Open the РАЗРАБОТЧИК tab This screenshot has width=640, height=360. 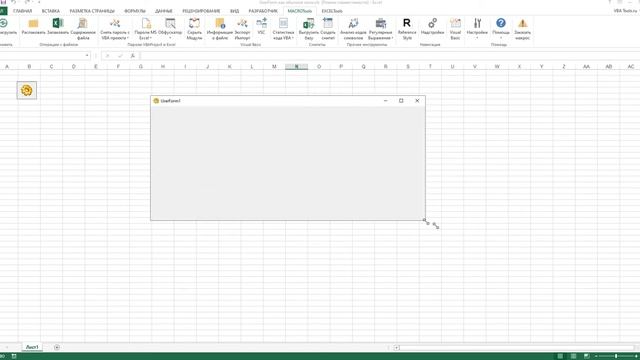(x=263, y=11)
